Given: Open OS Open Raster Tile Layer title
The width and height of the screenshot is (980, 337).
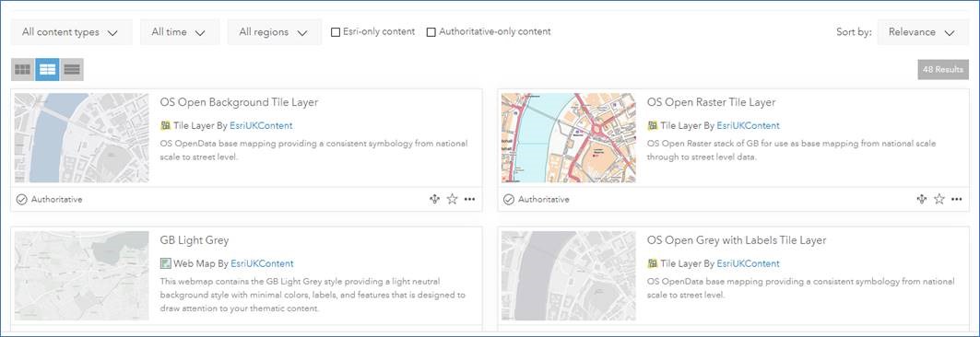Looking at the screenshot, I should click(711, 102).
